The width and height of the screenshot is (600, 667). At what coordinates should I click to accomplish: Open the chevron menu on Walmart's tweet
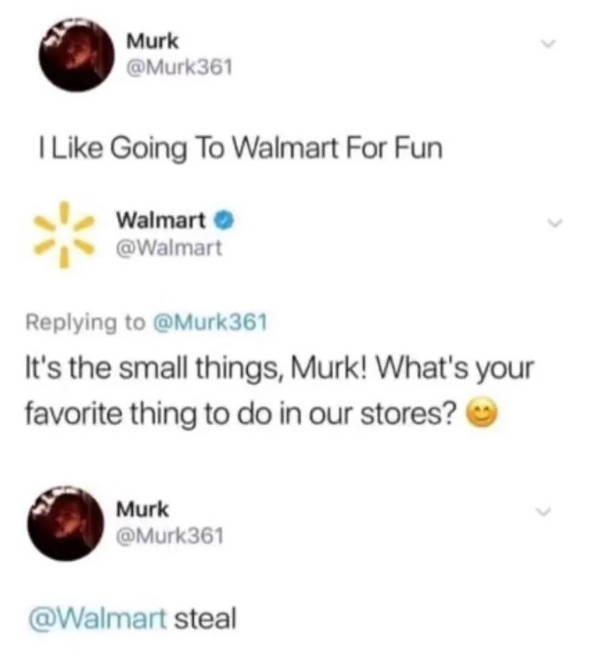pyautogui.click(x=554, y=222)
